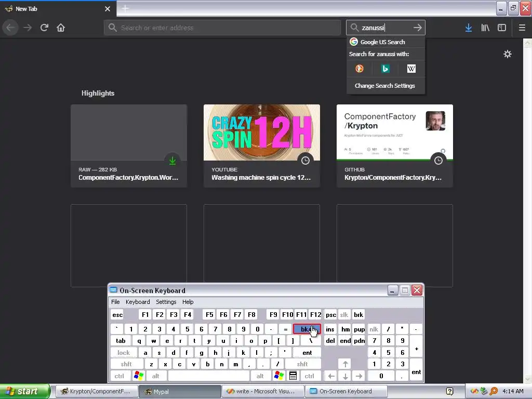Click the left arrow key
The height and width of the screenshot is (399, 532).
click(331, 376)
